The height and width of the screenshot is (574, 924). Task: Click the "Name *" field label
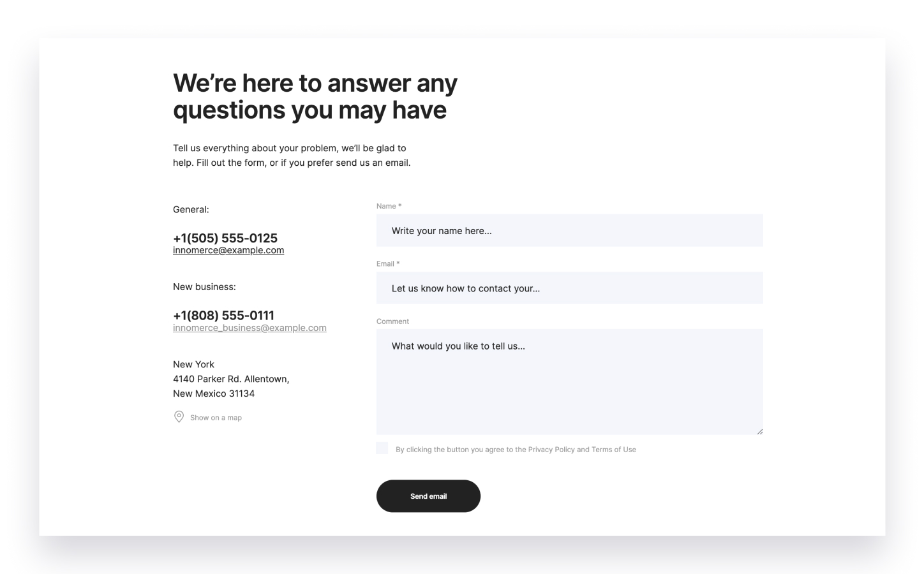(x=389, y=206)
